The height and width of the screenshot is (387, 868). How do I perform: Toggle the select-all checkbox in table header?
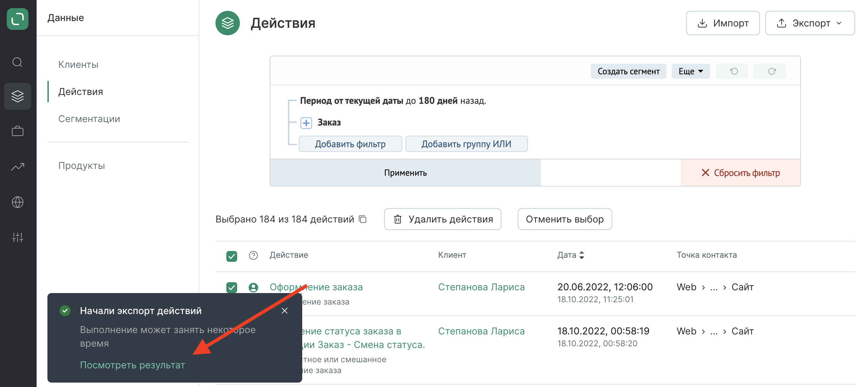tap(232, 256)
